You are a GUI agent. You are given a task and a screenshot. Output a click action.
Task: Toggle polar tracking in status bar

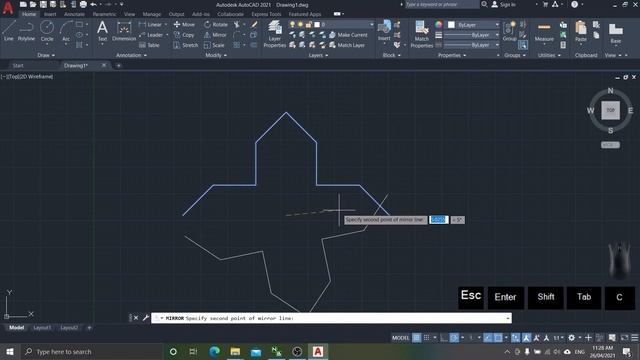[454, 338]
